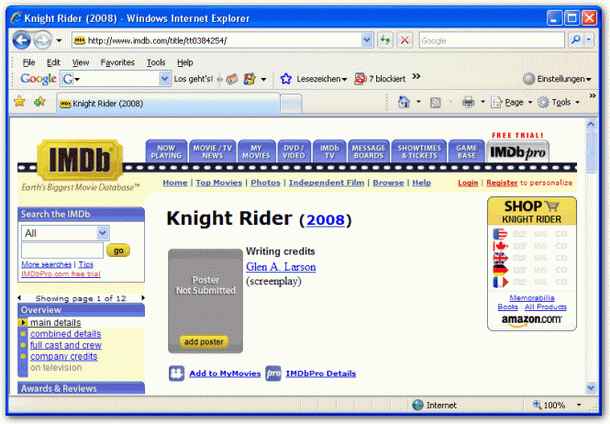Open the File menu

[29, 62]
